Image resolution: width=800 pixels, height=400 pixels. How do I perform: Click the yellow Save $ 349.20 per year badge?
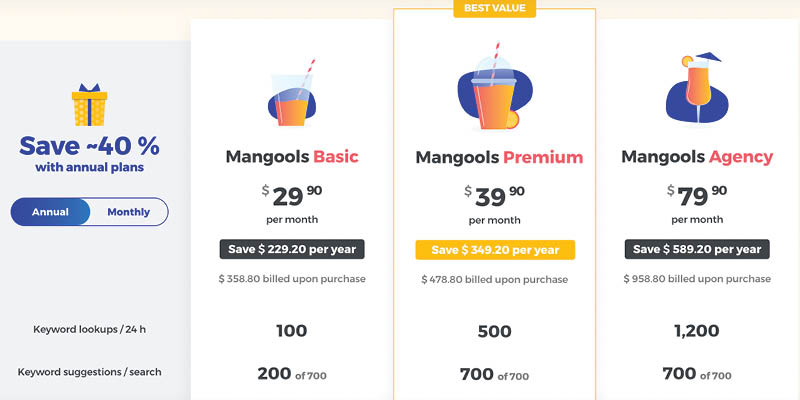click(495, 250)
